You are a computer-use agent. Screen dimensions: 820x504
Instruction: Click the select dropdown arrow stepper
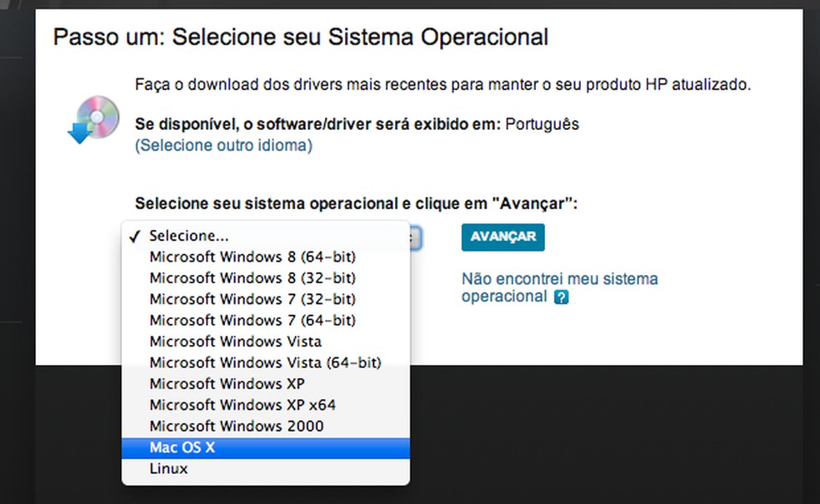click(415, 237)
